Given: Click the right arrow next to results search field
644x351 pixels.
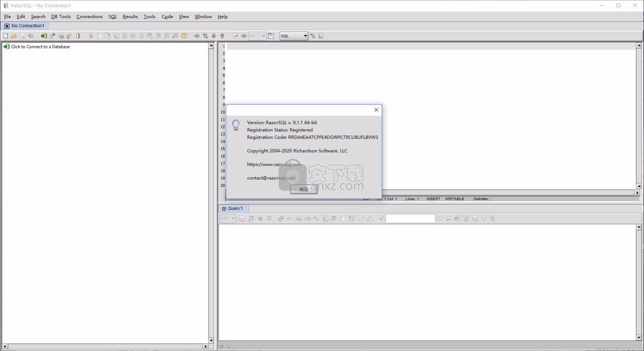Looking at the screenshot, I should pyautogui.click(x=440, y=219).
